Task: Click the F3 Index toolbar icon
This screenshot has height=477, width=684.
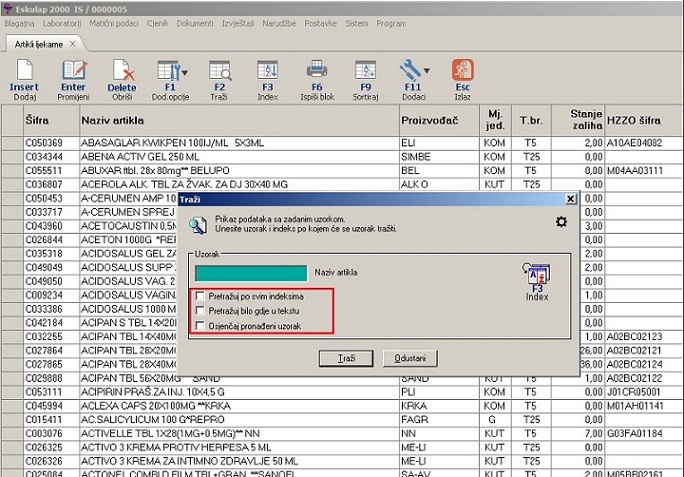Action: (267, 71)
